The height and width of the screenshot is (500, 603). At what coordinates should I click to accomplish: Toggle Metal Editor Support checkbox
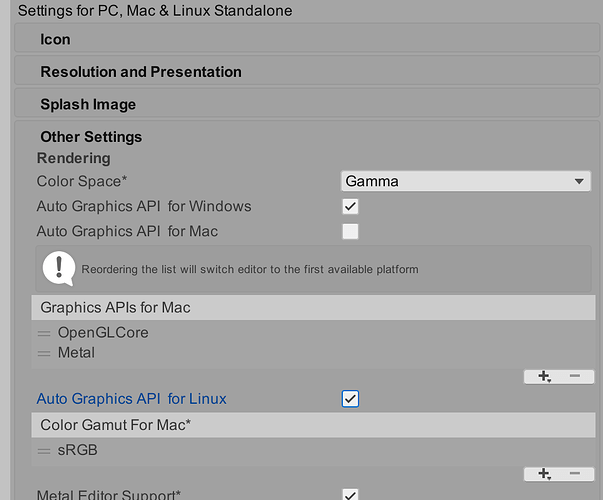pyautogui.click(x=350, y=494)
